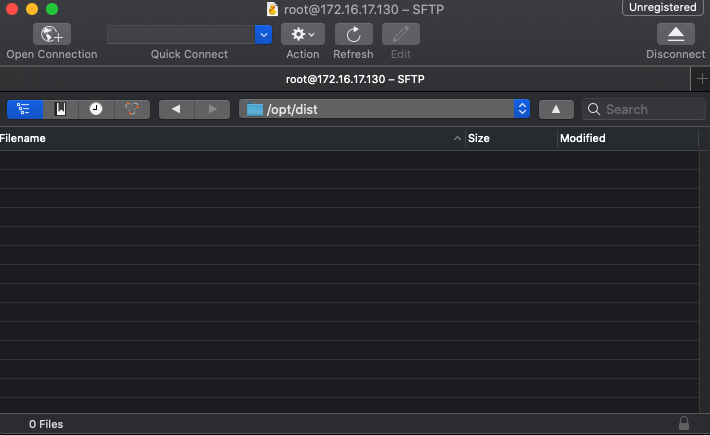The width and height of the screenshot is (710, 435).
Task: Switch to the browser outline view
Action: tap(25, 109)
